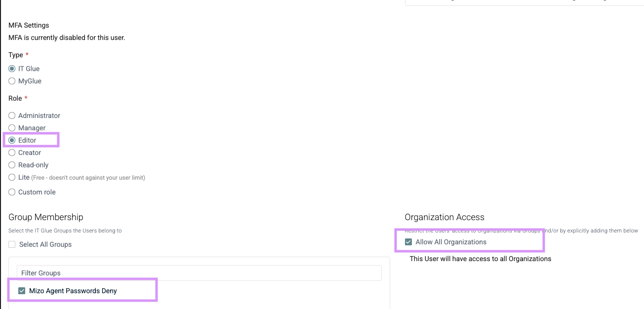Click the partially visible box at top right
This screenshot has width=644, height=309.
pyautogui.click(x=523, y=2)
